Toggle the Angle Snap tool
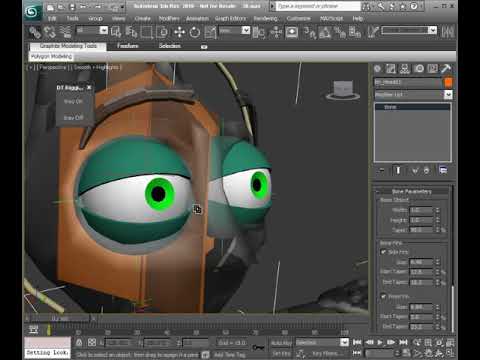Screen dimensions: 480x360 point(325,32)
